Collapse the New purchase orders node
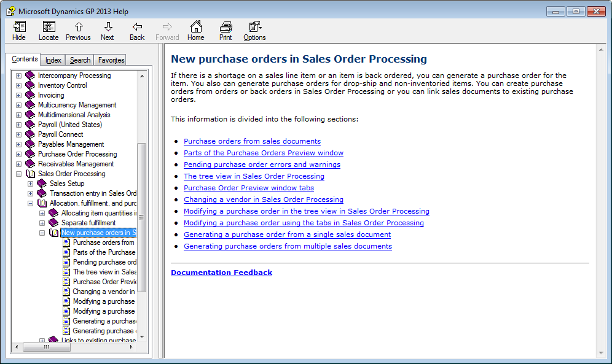612x364 pixels. [42, 233]
